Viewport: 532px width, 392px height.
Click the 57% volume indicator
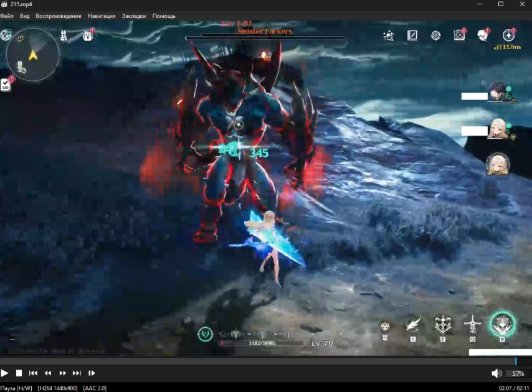coord(518,373)
